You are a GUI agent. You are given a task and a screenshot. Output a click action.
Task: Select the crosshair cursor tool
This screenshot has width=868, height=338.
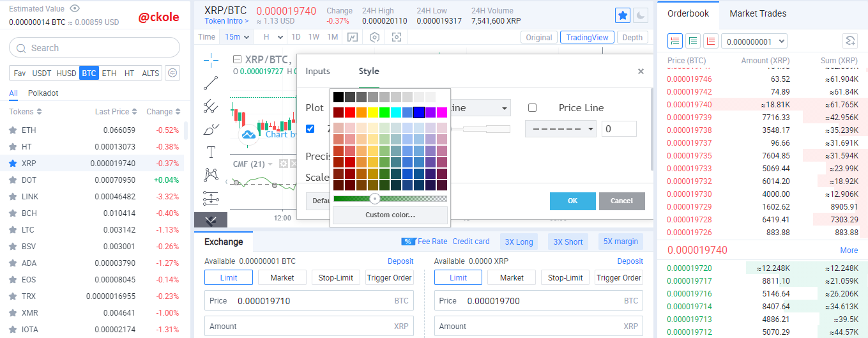click(211, 60)
